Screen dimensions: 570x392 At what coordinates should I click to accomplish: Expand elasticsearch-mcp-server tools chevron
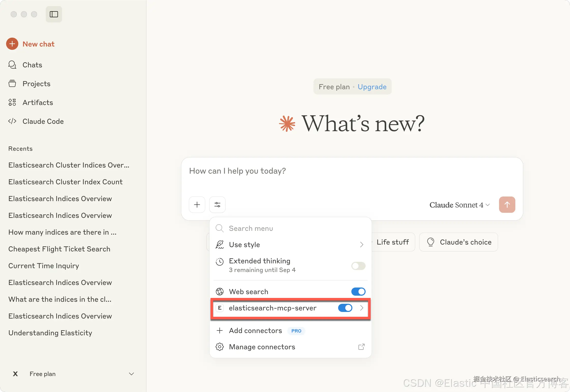362,308
